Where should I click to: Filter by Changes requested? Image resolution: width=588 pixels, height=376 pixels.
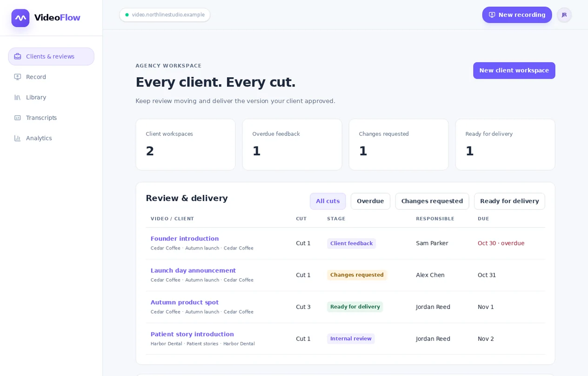click(432, 201)
